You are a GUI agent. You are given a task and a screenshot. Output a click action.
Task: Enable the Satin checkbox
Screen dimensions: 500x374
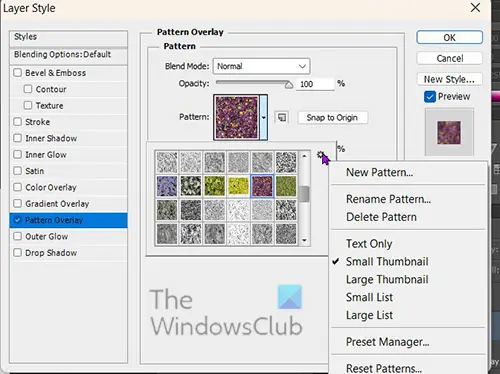(x=17, y=170)
